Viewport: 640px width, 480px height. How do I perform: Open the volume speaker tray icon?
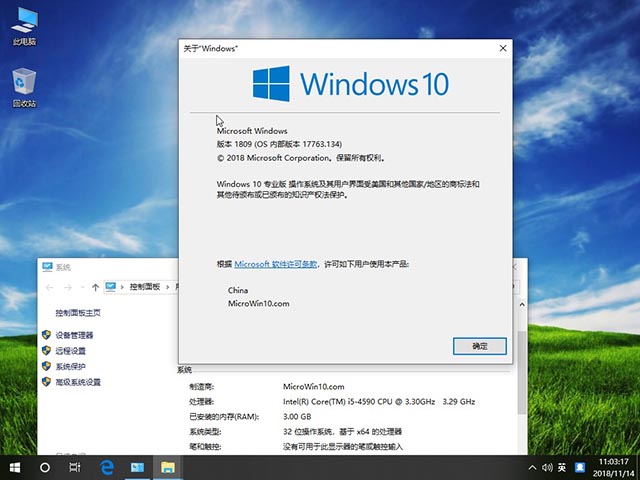[547, 468]
